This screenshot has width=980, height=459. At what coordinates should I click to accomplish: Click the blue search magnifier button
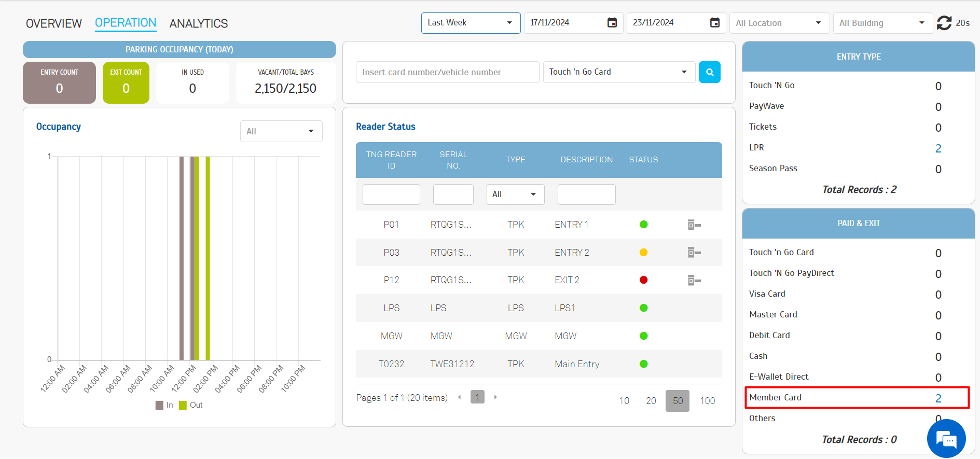(x=709, y=72)
